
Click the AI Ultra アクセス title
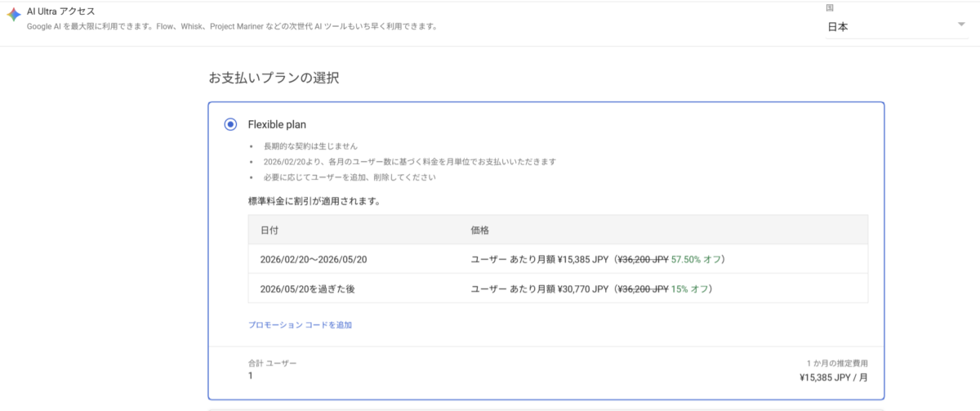tap(61, 11)
